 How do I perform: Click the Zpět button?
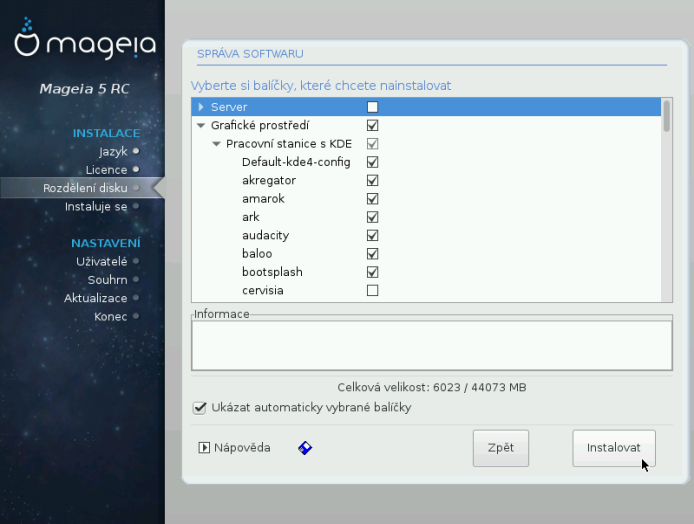point(501,448)
